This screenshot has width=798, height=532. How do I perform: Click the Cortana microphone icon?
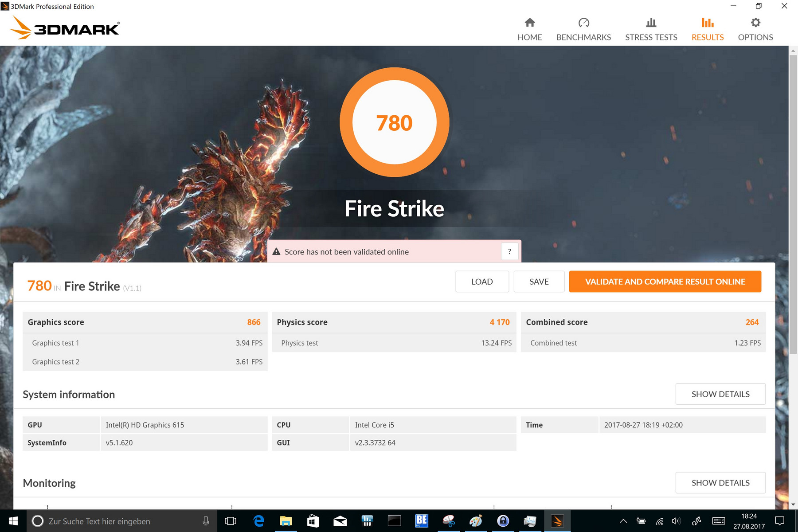tap(206, 521)
